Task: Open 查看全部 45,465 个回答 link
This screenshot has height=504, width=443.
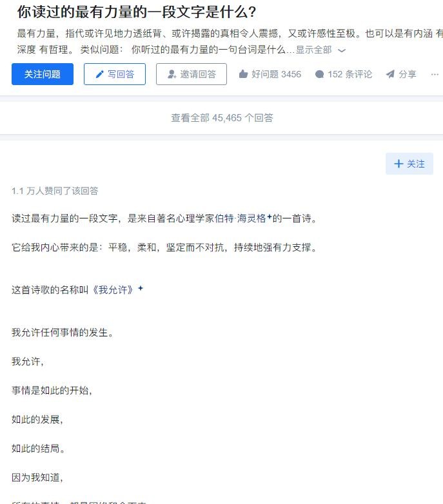Action: tap(222, 118)
